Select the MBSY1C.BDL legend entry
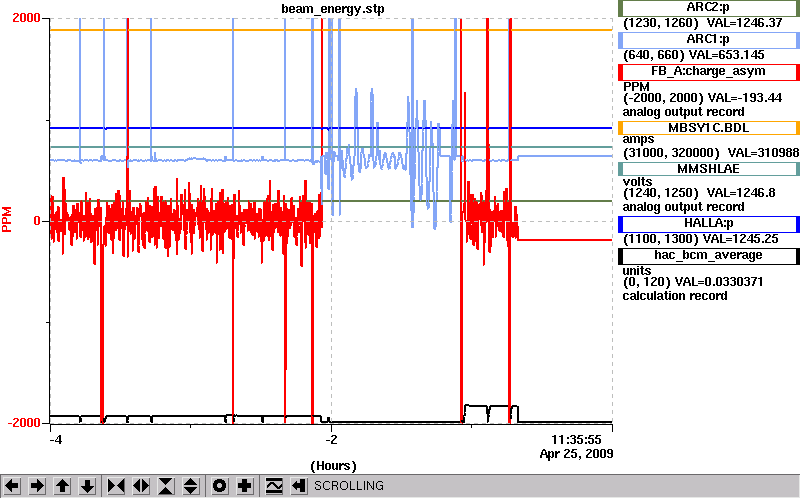This screenshot has height=498, width=800. pyautogui.click(x=708, y=128)
